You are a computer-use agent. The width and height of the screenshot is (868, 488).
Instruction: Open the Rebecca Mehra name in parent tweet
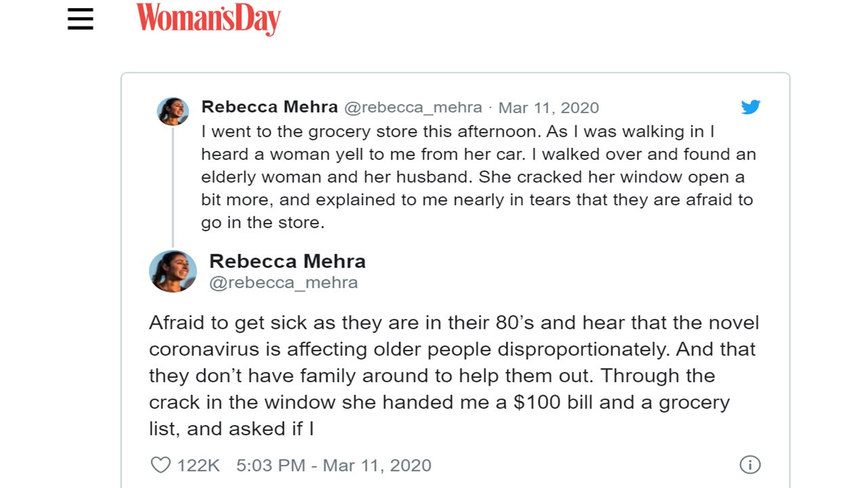[x=269, y=107]
